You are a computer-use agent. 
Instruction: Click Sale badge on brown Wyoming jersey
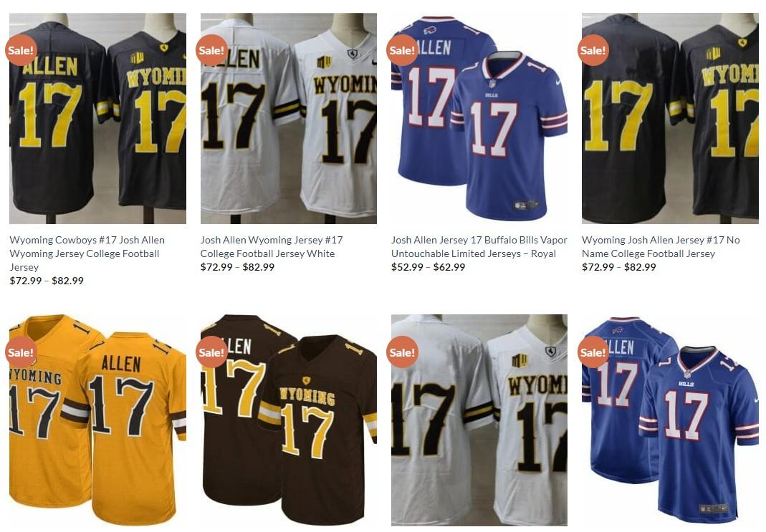211,352
